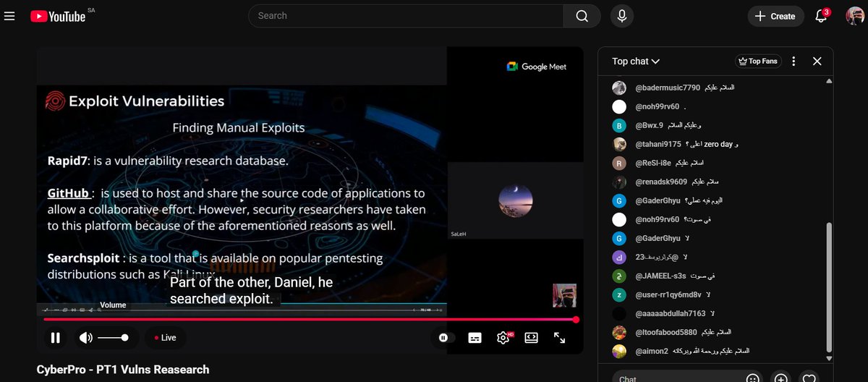This screenshot has width=868, height=382.
Task: Open the Top Fans leaderboard
Action: 757,61
